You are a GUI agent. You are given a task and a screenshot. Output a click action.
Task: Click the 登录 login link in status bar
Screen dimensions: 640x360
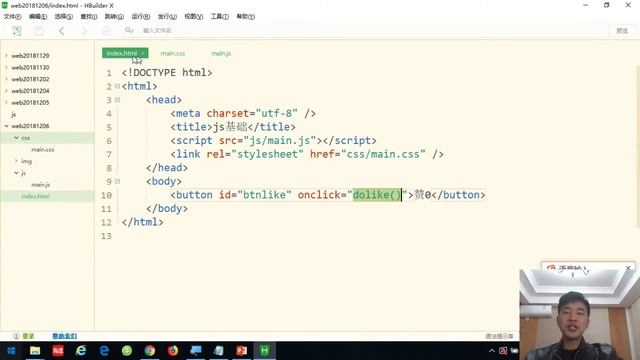(x=28, y=336)
